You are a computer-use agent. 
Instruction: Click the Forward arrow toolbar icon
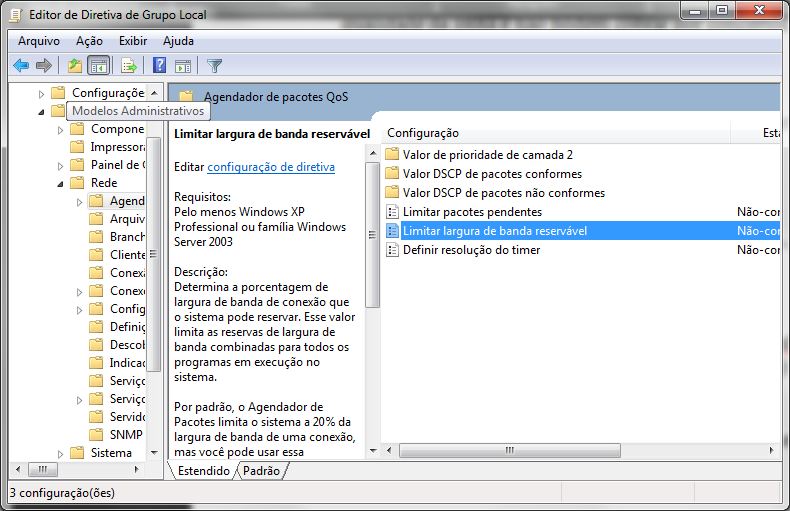point(44,66)
